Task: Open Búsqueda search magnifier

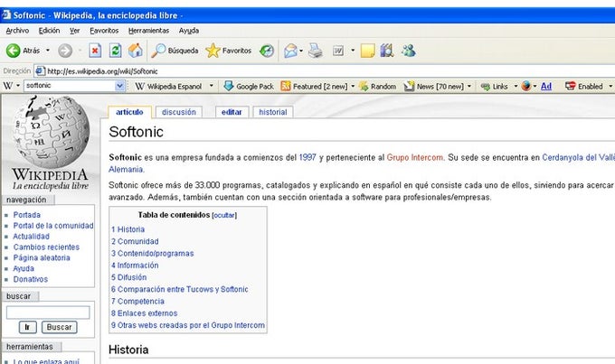Action: pos(158,51)
